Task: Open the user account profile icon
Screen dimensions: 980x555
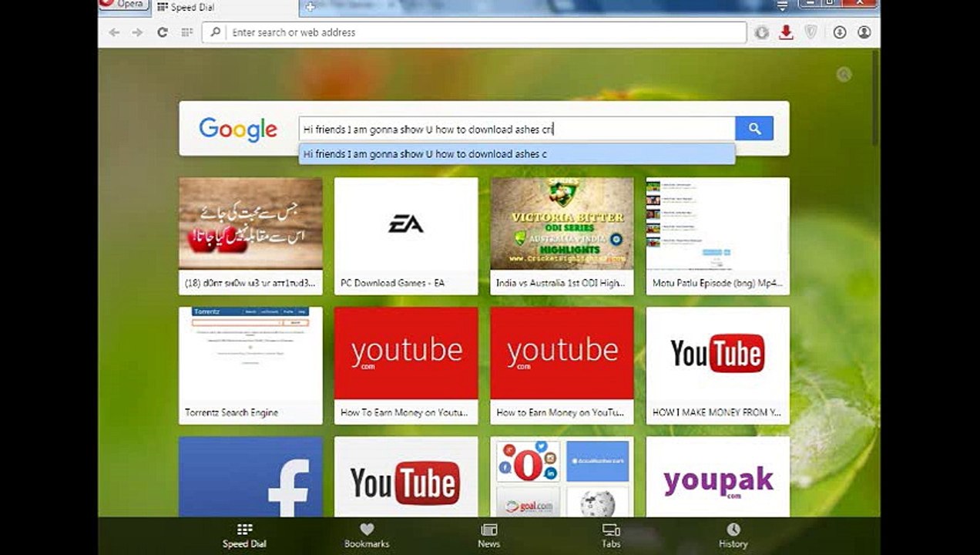Action: pyautogui.click(x=864, y=32)
